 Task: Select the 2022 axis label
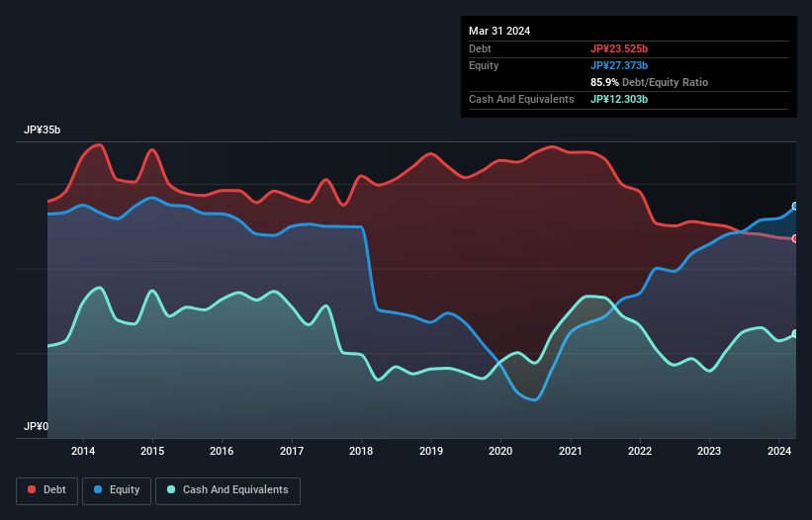(640, 451)
